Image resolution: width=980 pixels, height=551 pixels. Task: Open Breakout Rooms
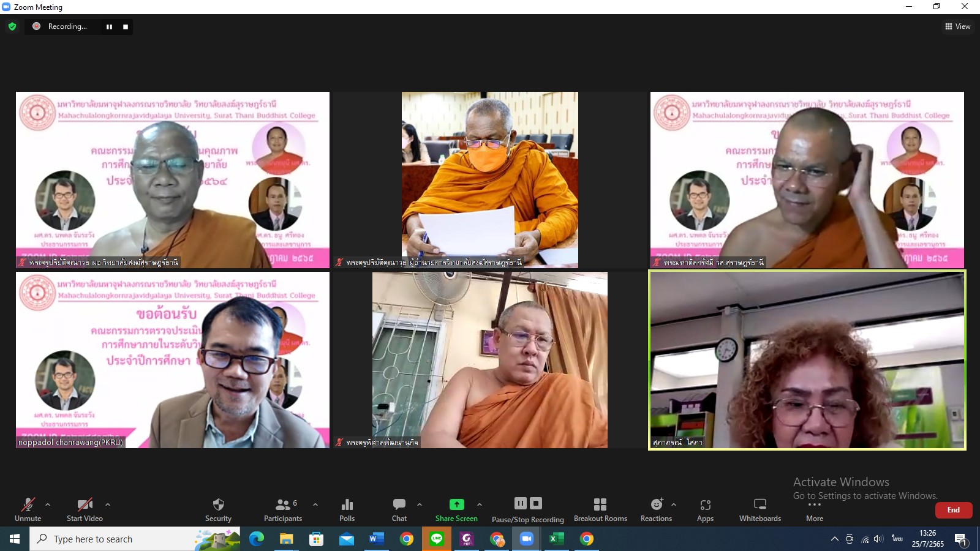(x=600, y=509)
